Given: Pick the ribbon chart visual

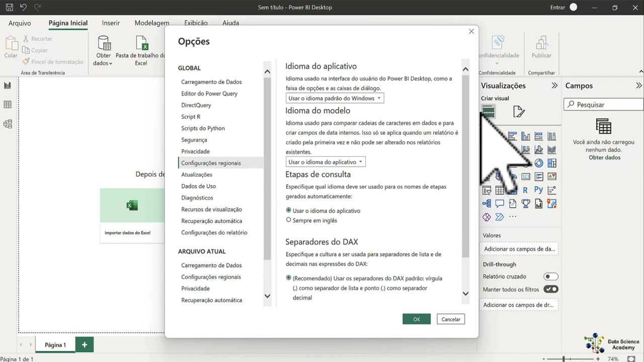Looking at the screenshot, I should (552, 150).
